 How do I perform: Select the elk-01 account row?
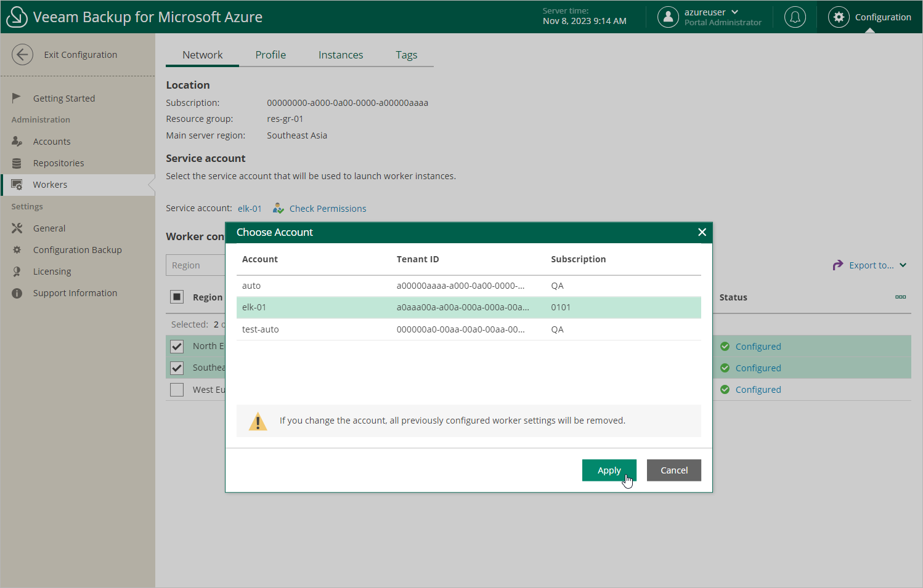(469, 307)
